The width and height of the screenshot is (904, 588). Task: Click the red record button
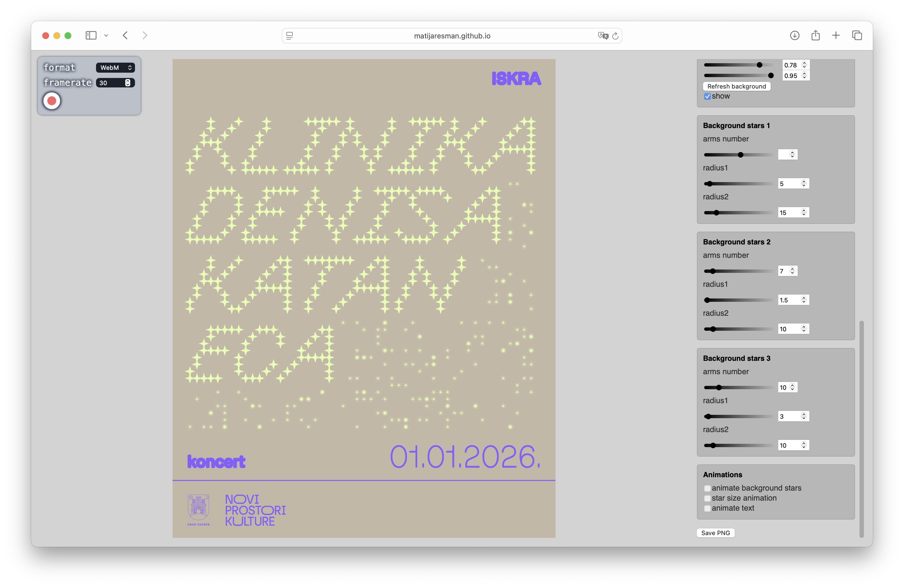coord(52,101)
